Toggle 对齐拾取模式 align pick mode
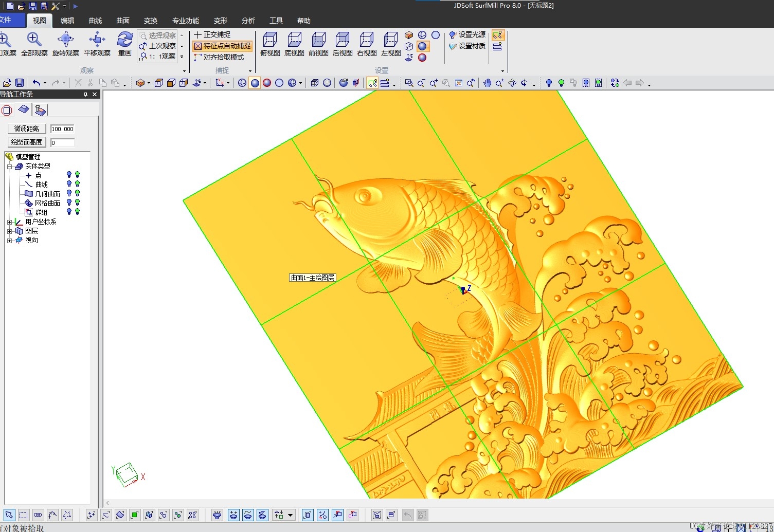The image size is (774, 532). tap(219, 57)
